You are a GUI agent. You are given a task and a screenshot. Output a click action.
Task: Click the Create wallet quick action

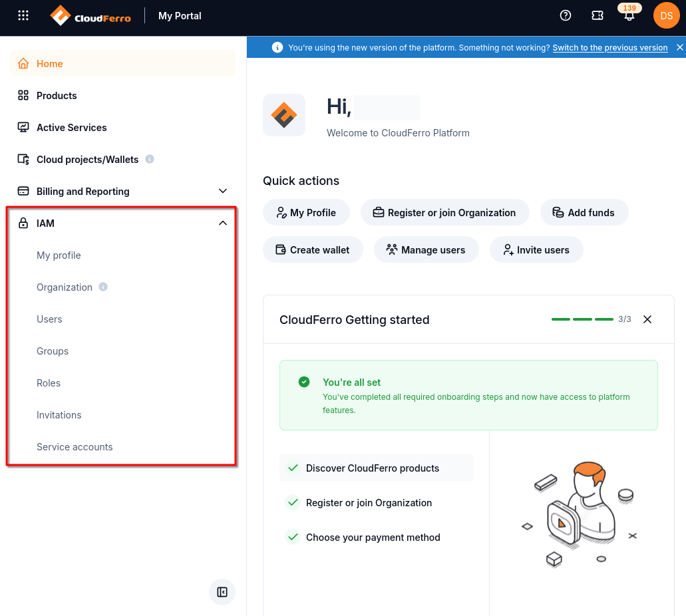[x=313, y=250]
